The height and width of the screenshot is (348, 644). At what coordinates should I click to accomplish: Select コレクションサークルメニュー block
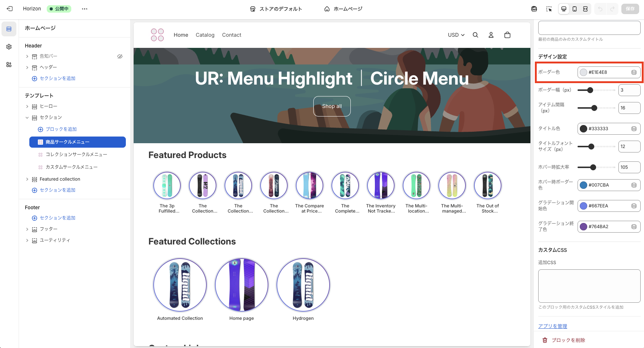pos(76,154)
